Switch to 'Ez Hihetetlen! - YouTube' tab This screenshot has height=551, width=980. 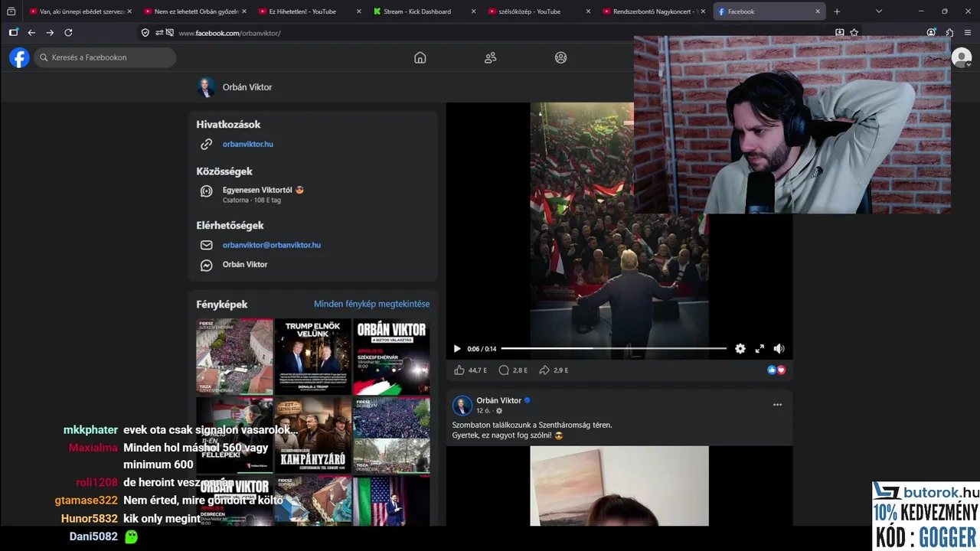tap(309, 11)
